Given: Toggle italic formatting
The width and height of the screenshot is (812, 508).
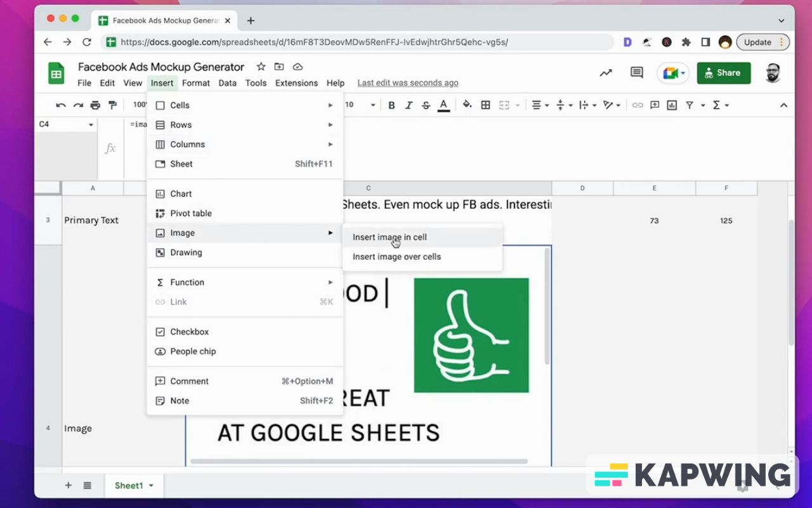Looking at the screenshot, I should [x=409, y=105].
